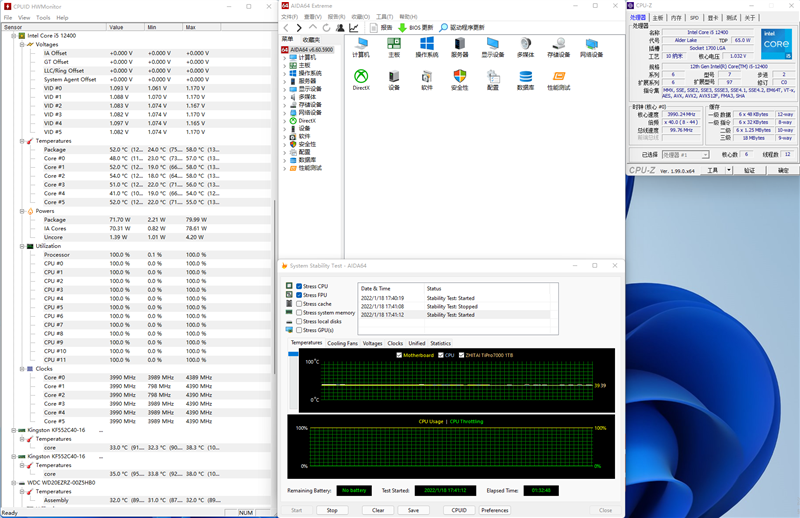Open CPU-Z 内存 tab
The height and width of the screenshot is (518, 800).
(x=676, y=18)
